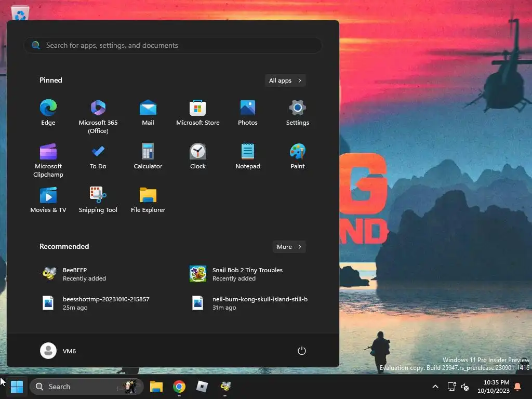Viewport: 532px width, 399px height.
Task: Open the To Do app
Action: point(98,157)
